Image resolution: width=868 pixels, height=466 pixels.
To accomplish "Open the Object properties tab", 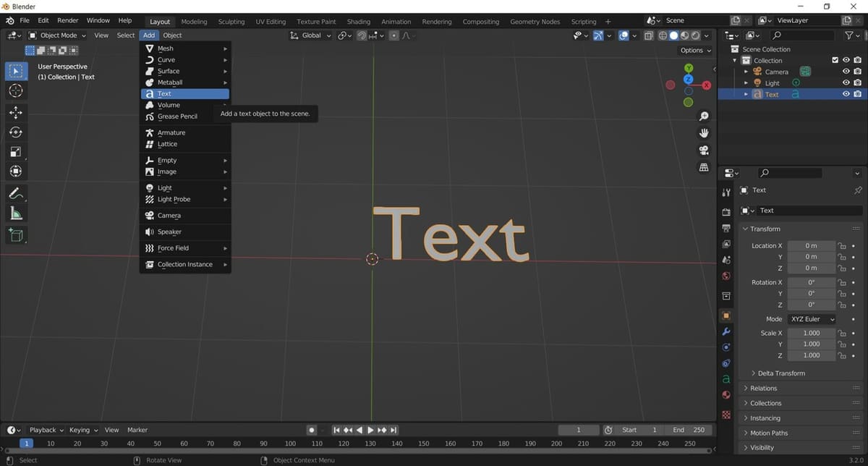I will click(726, 315).
